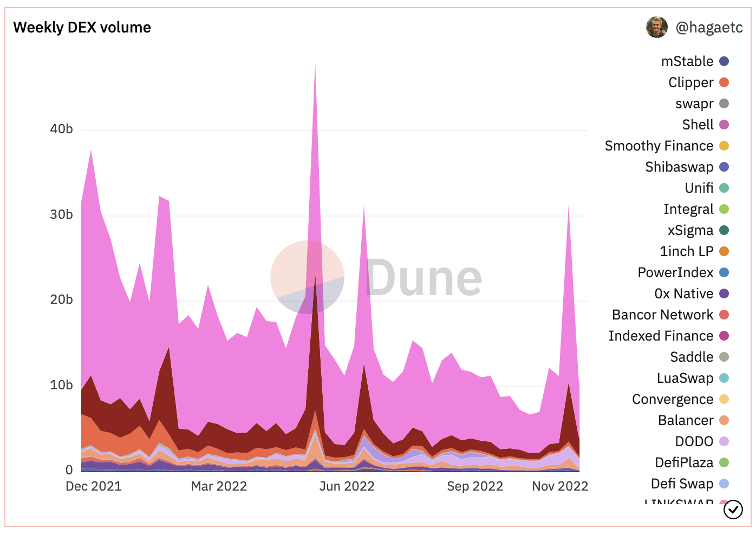The image size is (756, 535).
Task: Click the Smoothy Finance yellow dot
Action: tap(724, 146)
